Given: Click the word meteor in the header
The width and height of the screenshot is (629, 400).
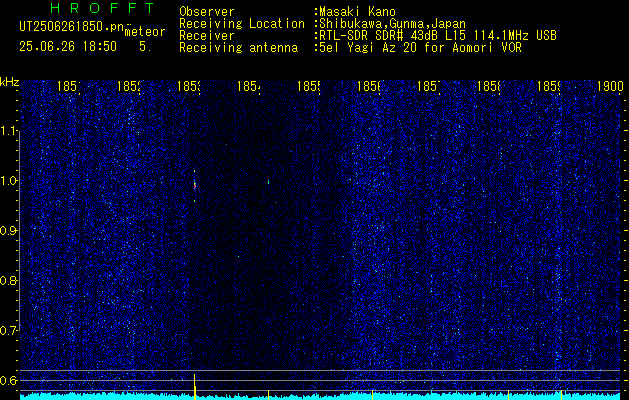Looking at the screenshot, I should click(144, 32).
